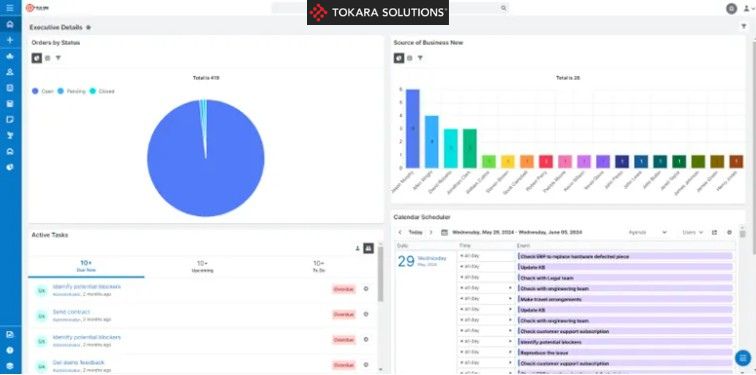The width and height of the screenshot is (756, 375).
Task: Click the user filter icon in Active Tasks
Action: pyautogui.click(x=368, y=248)
